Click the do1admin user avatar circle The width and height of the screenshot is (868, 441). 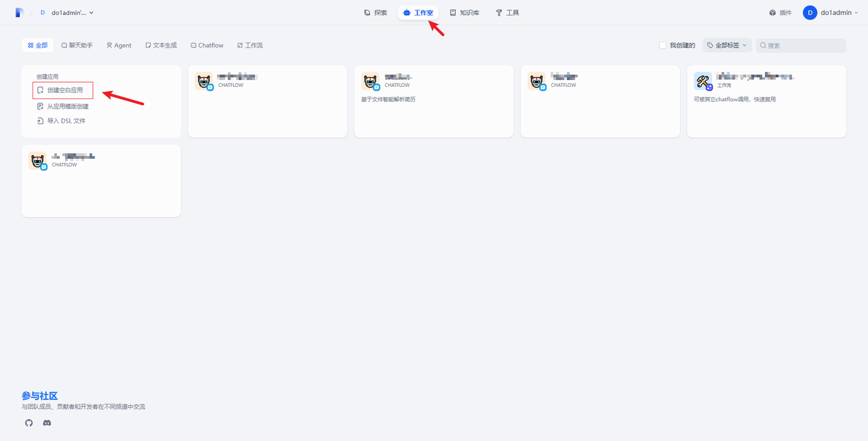tap(810, 13)
